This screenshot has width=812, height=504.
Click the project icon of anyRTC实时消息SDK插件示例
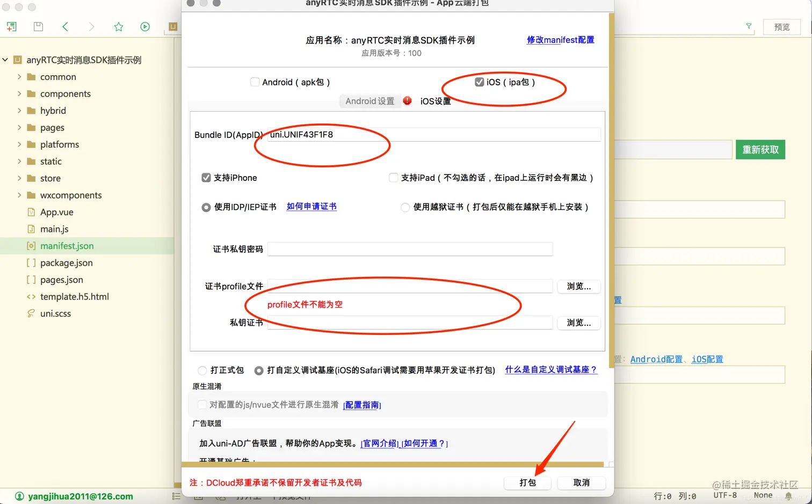[x=18, y=60]
